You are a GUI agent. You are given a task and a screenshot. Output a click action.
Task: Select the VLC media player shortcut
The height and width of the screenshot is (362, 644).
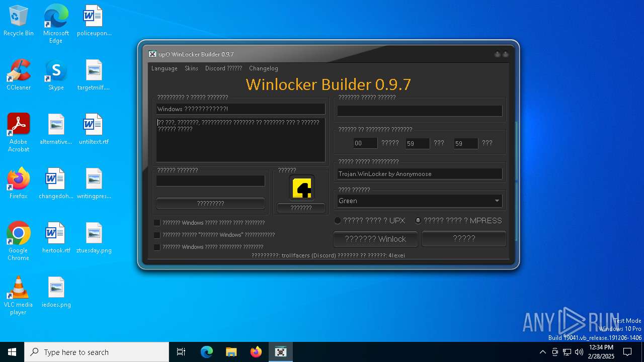(19, 295)
